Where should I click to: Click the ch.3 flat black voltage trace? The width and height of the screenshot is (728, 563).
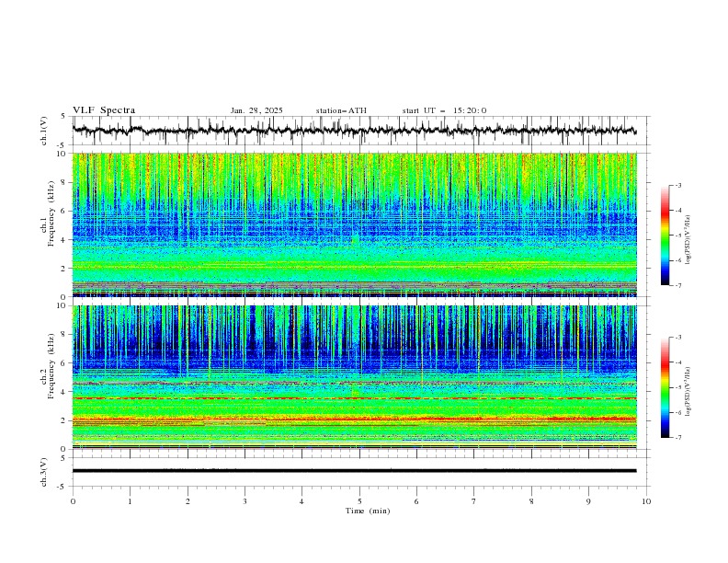[354, 471]
